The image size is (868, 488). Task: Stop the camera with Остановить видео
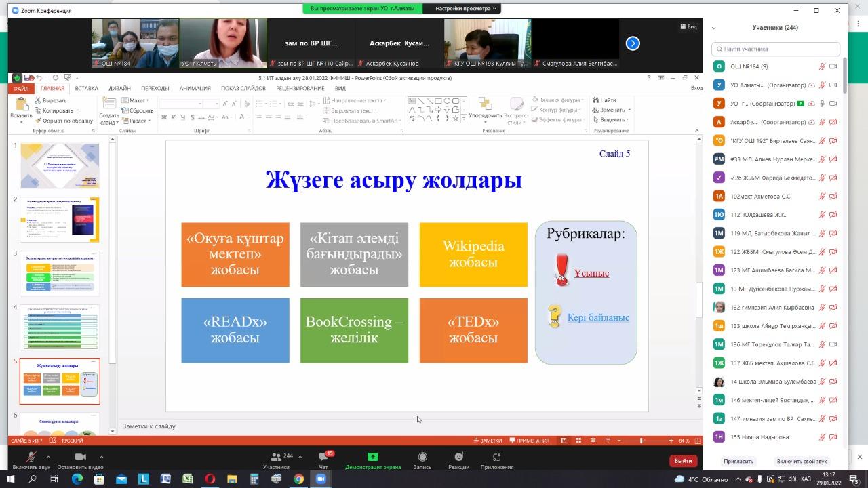(80, 459)
